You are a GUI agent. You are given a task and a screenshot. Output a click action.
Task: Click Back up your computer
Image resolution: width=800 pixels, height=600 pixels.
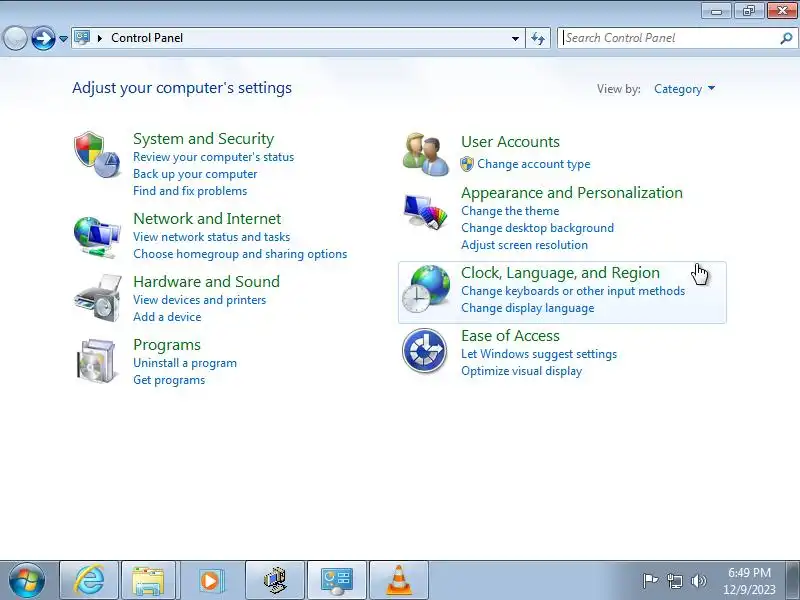[195, 173]
